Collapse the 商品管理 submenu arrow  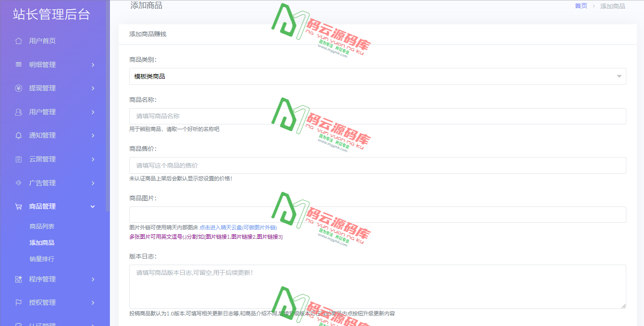[93, 206]
